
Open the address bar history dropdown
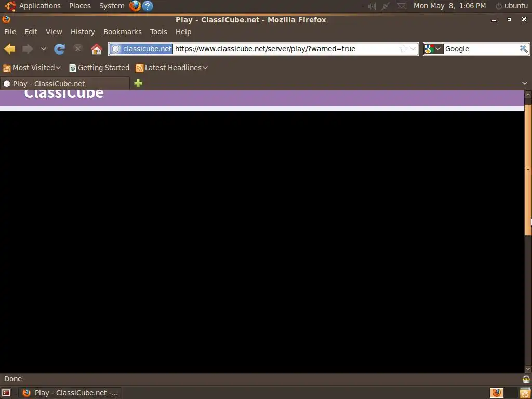coord(413,49)
